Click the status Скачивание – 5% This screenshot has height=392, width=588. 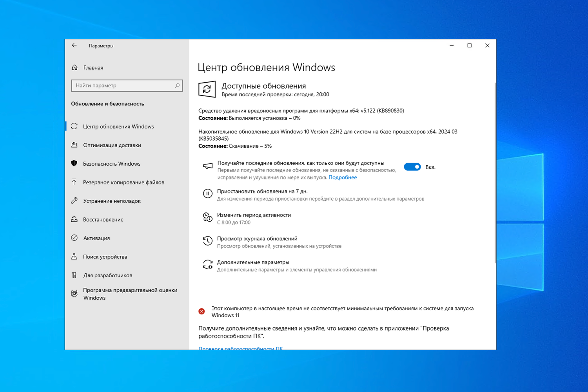pos(250,146)
